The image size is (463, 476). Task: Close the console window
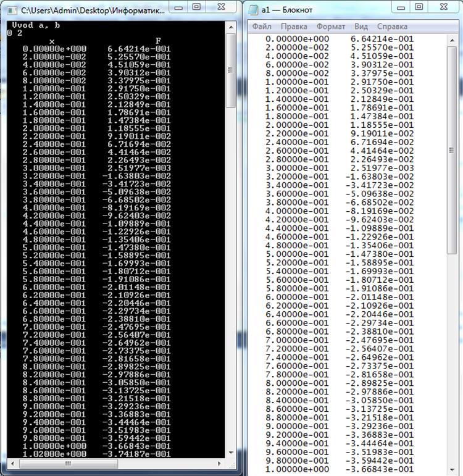tap(221, 7)
